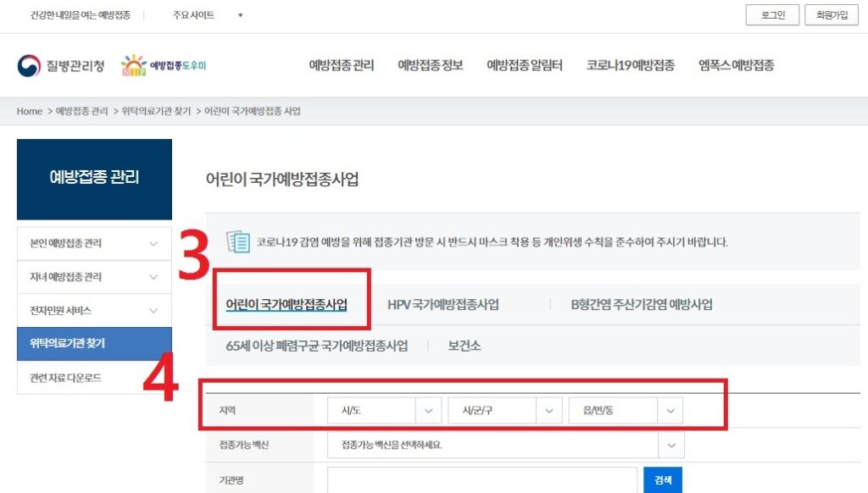The image size is (868, 493).
Task: Click the 질병관리청 logo
Action: 61,65
